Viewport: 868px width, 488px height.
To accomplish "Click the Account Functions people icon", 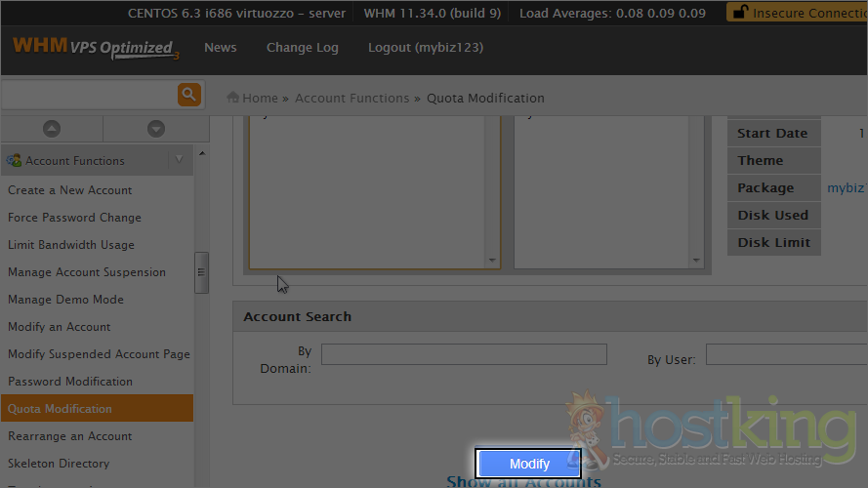I will [x=14, y=160].
